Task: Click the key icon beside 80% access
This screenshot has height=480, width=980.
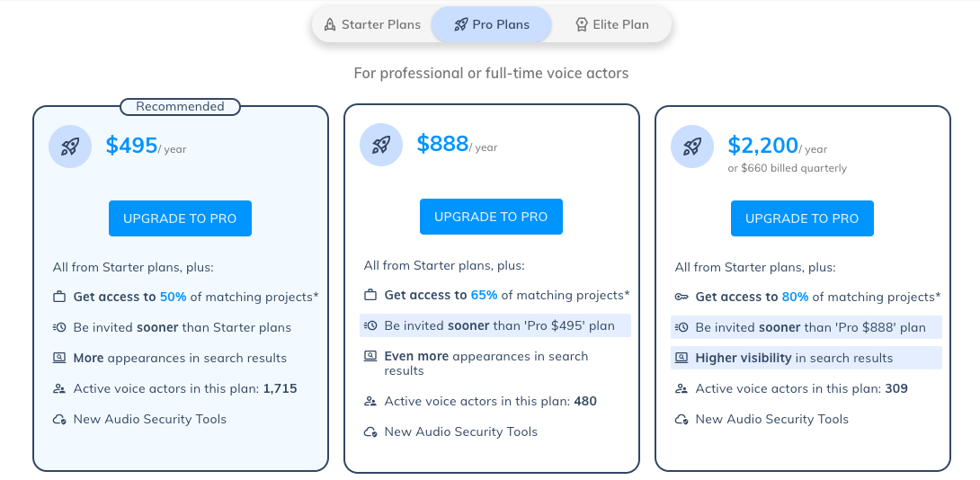Action: (x=682, y=297)
